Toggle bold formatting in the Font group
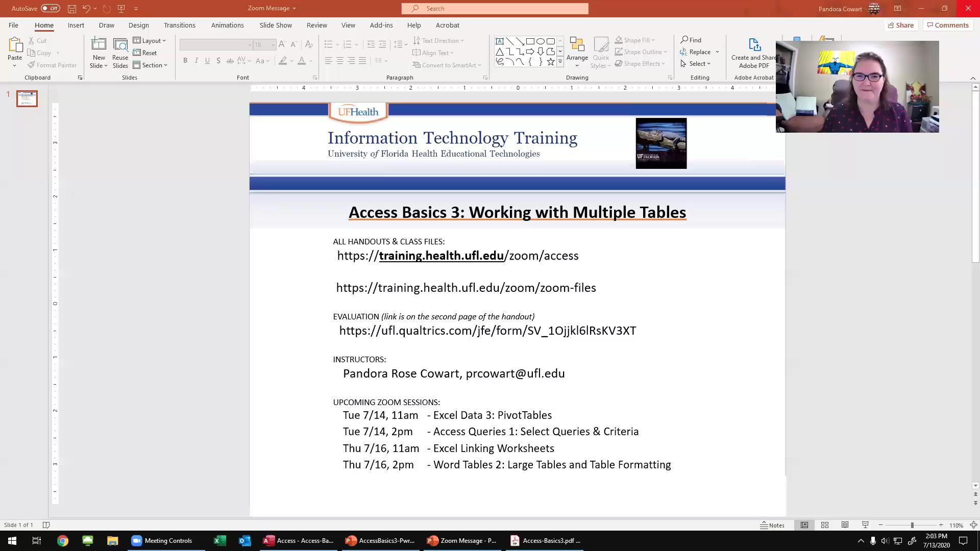The width and height of the screenshot is (980, 551). [185, 60]
